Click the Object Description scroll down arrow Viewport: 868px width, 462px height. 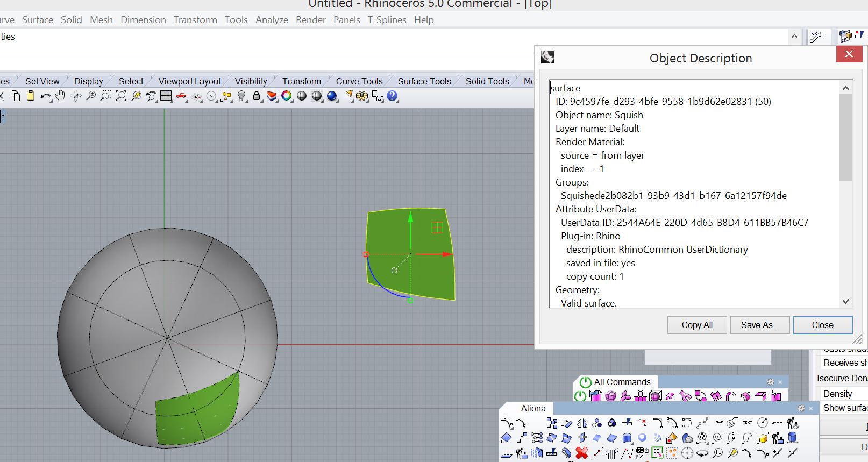(x=845, y=302)
